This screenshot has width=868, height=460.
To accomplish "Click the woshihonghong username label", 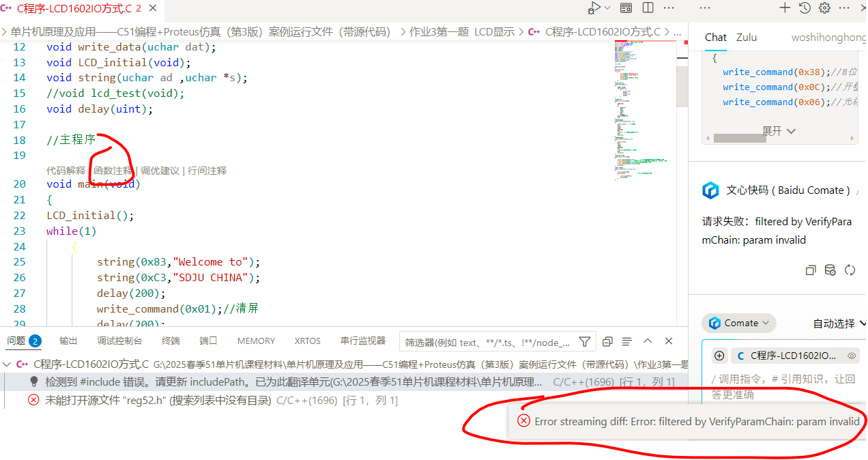I will (x=828, y=38).
